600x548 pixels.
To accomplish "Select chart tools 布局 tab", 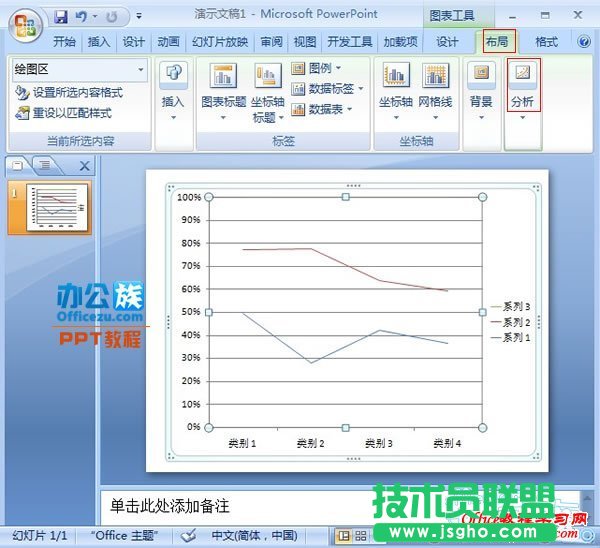I will pyautogui.click(x=497, y=41).
